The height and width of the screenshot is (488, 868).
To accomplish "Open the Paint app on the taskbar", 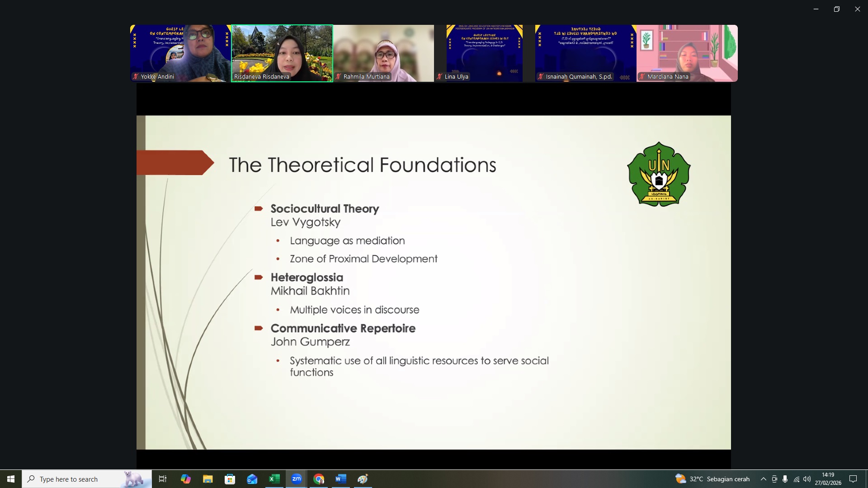I will pyautogui.click(x=363, y=479).
